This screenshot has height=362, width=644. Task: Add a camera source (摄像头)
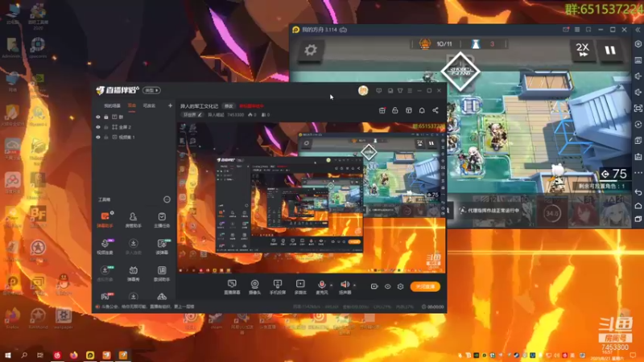(254, 286)
